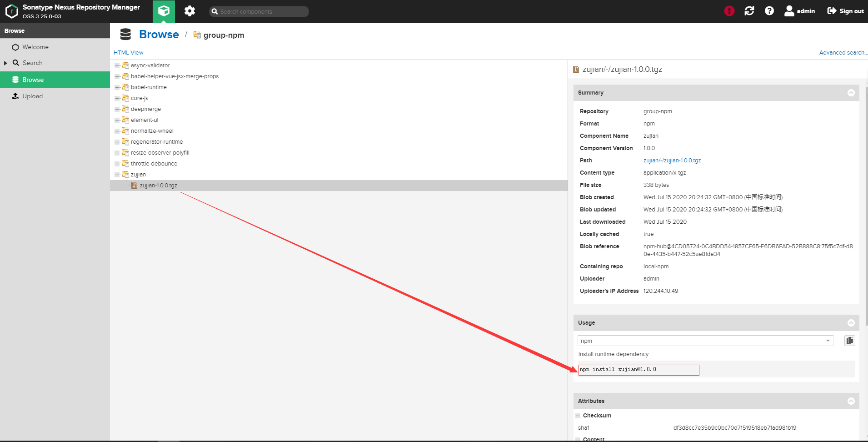
Task: Open the Browse cube icon in header
Action: pyautogui.click(x=164, y=11)
